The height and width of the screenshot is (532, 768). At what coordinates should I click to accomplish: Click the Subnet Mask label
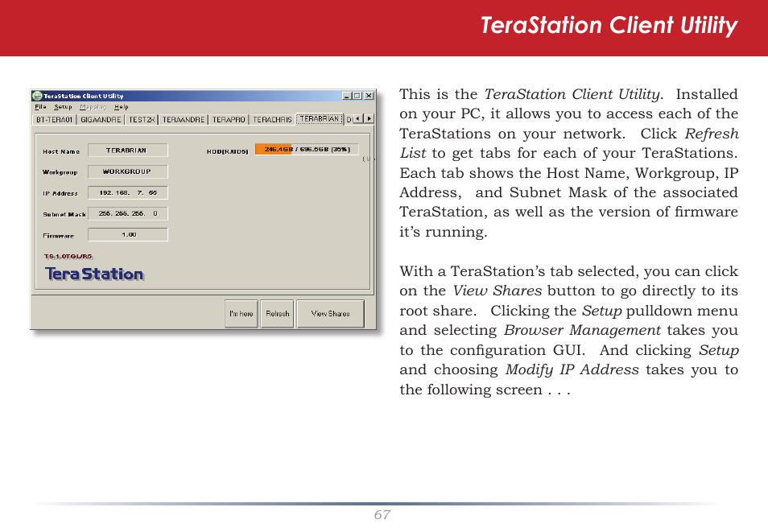(64, 215)
